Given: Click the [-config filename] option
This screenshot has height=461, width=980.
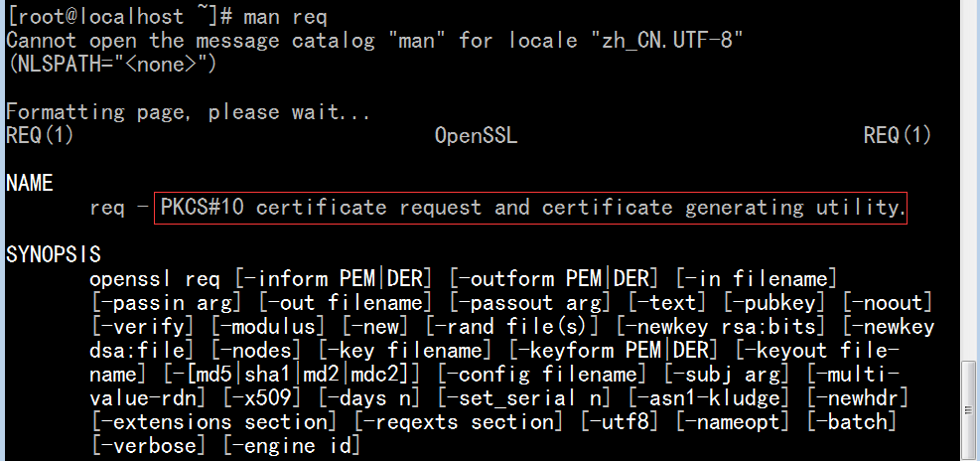Looking at the screenshot, I should click(541, 374).
